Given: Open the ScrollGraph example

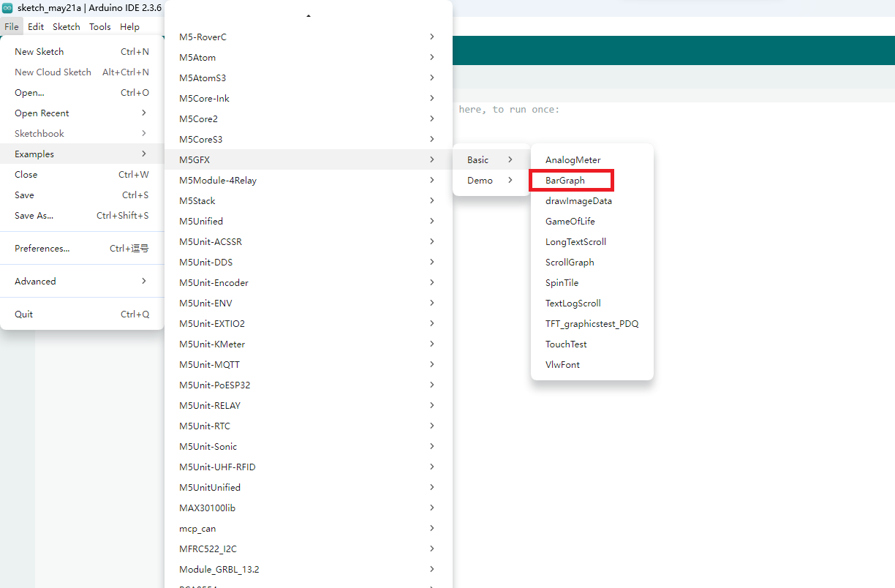Looking at the screenshot, I should pos(592,263).
